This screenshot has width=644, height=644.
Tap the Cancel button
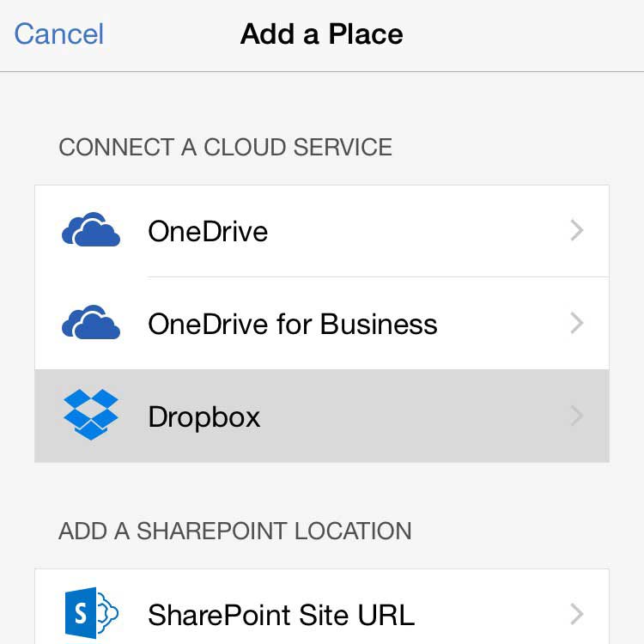58,33
